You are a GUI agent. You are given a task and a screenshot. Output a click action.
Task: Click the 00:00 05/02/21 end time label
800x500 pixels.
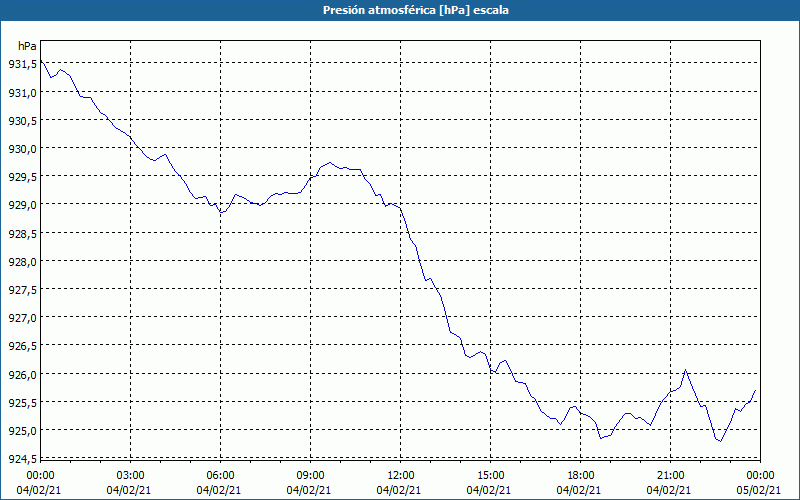point(759,483)
